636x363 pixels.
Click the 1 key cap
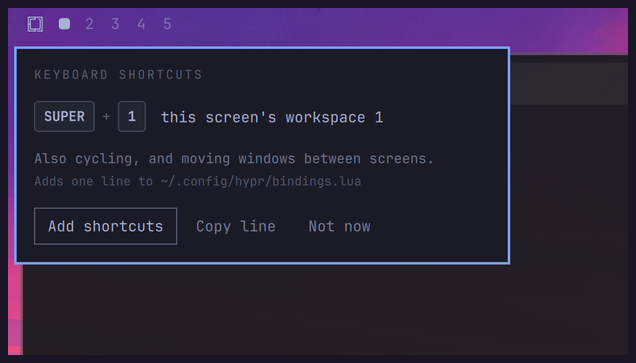pos(132,116)
